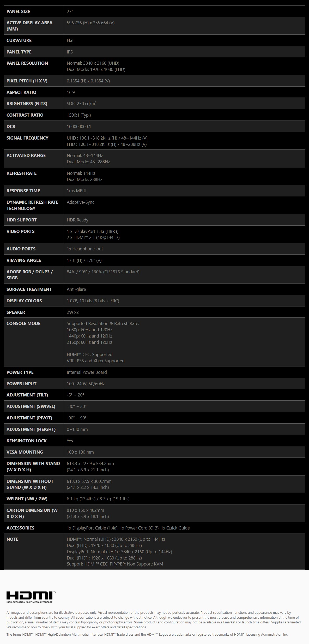Select the HDR Ready value
The width and height of the screenshot is (309, 644).
tap(77, 220)
